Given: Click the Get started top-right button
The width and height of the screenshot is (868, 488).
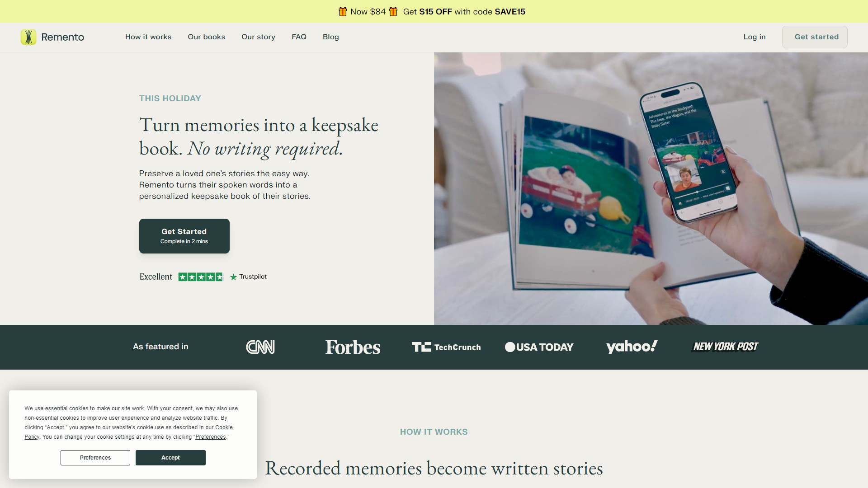Looking at the screenshot, I should click(817, 37).
